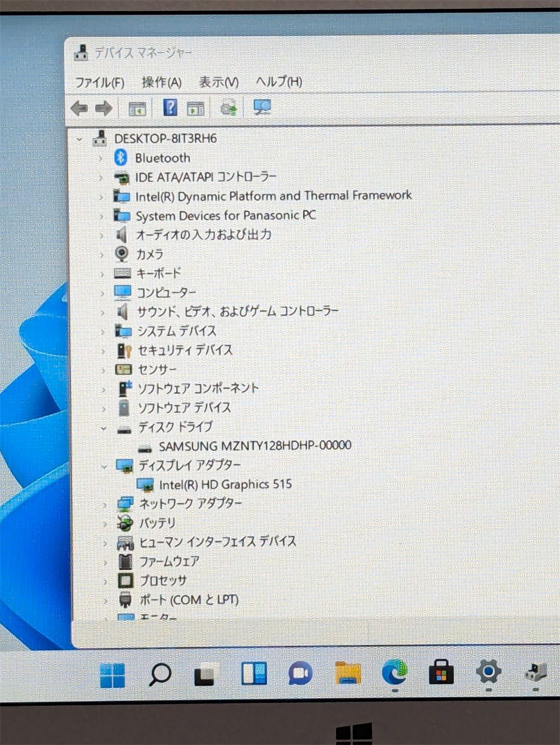Collapse the ディスク ドライブ category
The image size is (560, 745).
[x=103, y=429]
